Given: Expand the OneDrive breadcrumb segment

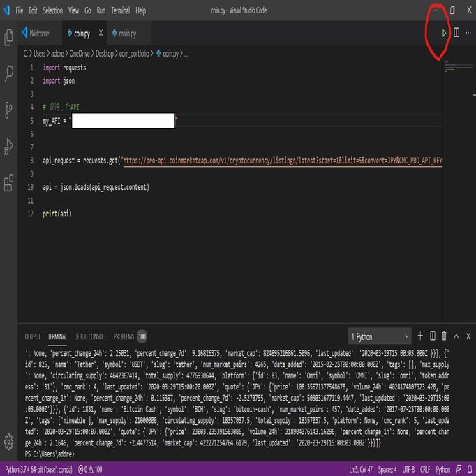Looking at the screenshot, I should pyautogui.click(x=80, y=54).
